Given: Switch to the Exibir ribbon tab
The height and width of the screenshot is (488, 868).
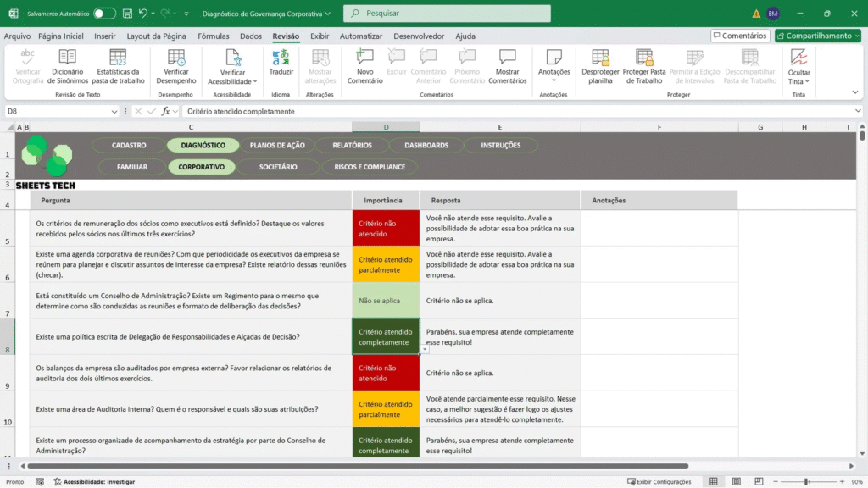Looking at the screenshot, I should click(320, 36).
